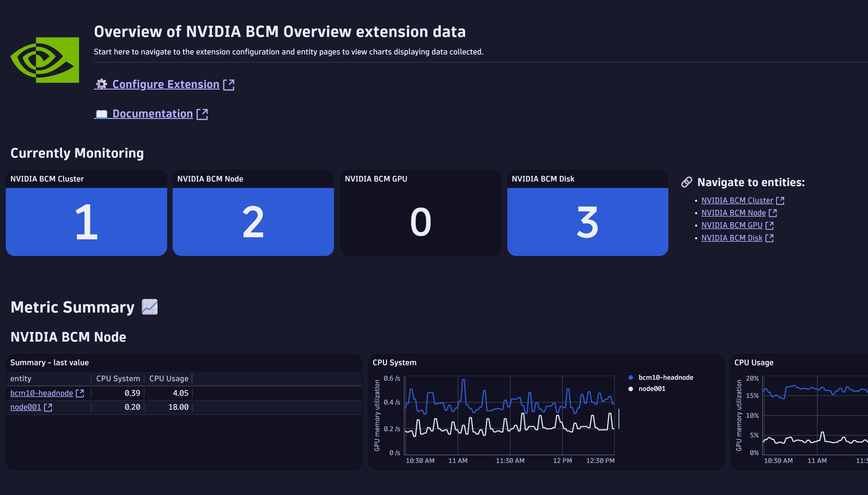868x495 pixels.
Task: Click the NVIDIA BCM Cluster count tile
Action: tap(86, 213)
